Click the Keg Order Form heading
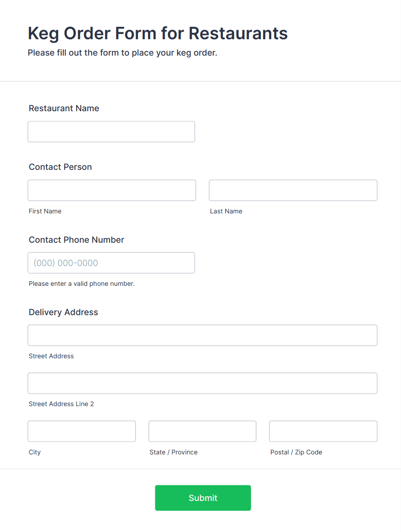Image resolution: width=401 pixels, height=532 pixels. [157, 33]
